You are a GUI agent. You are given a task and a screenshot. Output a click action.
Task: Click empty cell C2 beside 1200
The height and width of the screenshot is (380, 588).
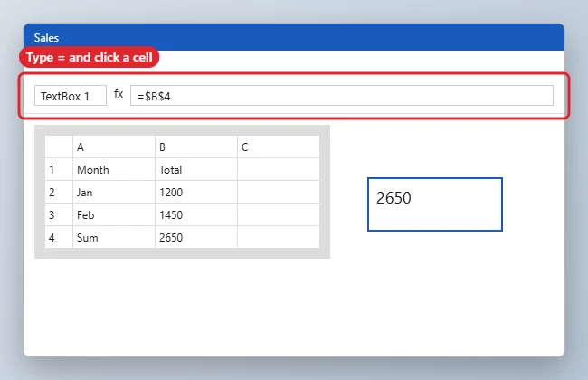pyautogui.click(x=279, y=192)
